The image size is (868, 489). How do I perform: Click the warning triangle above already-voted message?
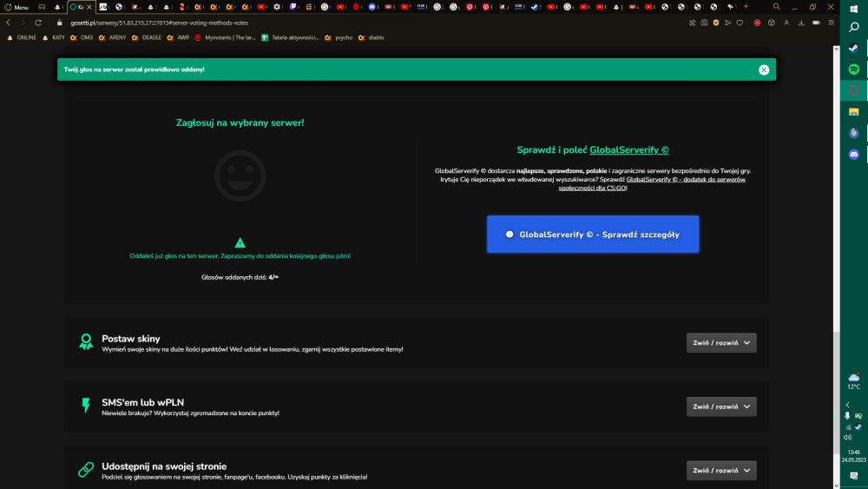click(240, 242)
